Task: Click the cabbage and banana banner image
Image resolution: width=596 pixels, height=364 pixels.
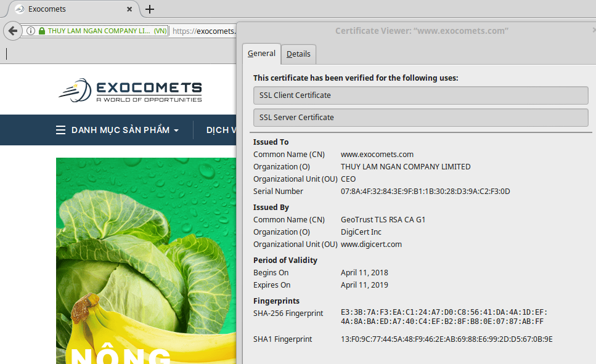Action: click(146, 261)
